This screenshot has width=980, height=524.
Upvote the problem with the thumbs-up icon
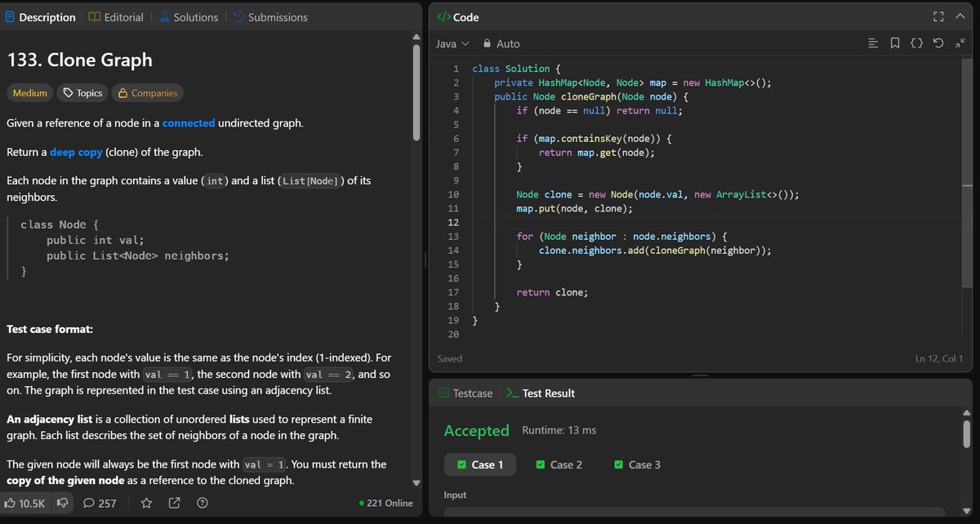click(25, 504)
